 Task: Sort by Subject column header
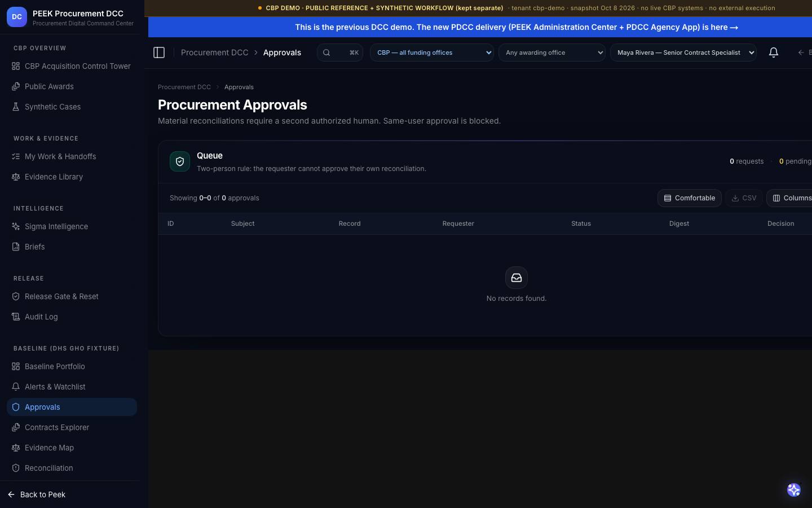click(x=242, y=224)
